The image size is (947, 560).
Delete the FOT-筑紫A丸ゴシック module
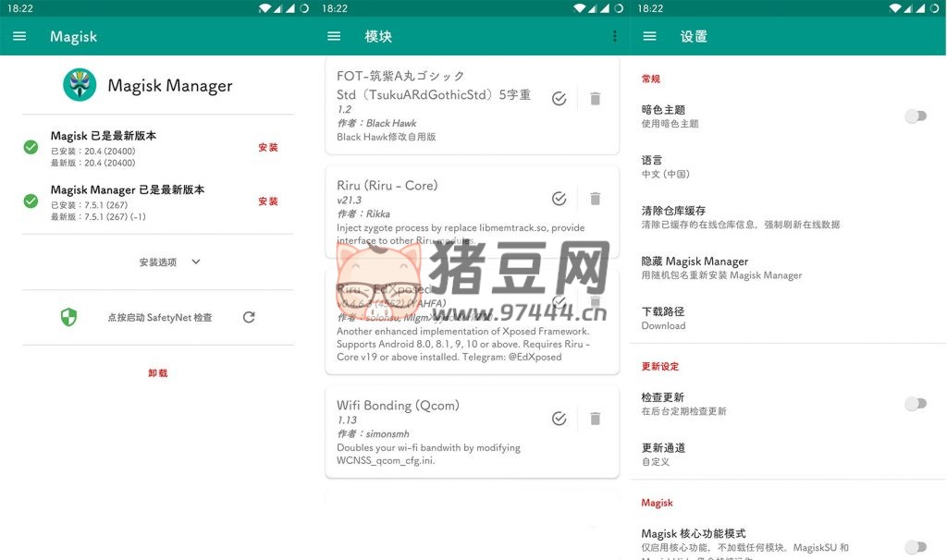(596, 99)
